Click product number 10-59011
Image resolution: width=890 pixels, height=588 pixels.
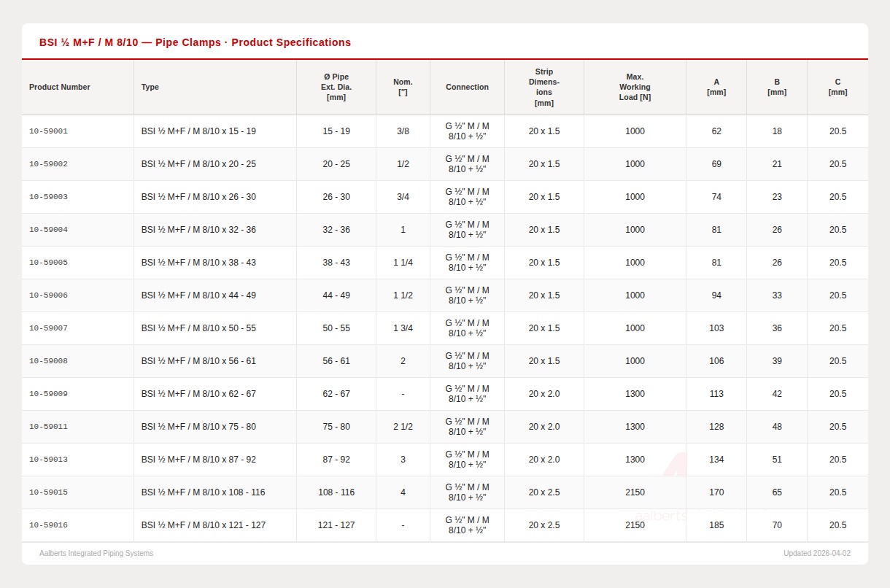tap(48, 427)
